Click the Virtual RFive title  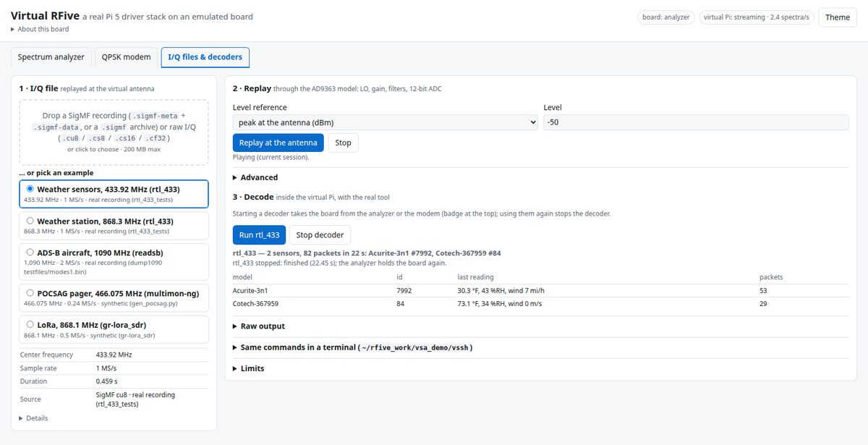45,15
